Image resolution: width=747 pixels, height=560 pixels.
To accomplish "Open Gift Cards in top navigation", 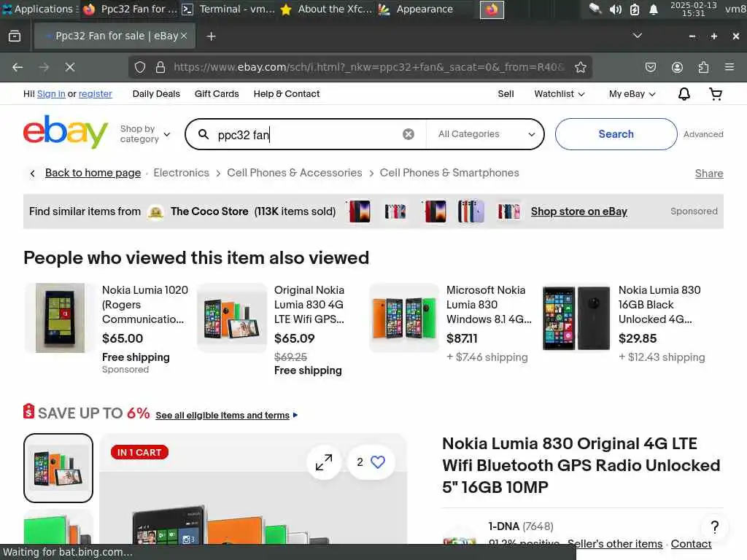I will click(x=217, y=94).
